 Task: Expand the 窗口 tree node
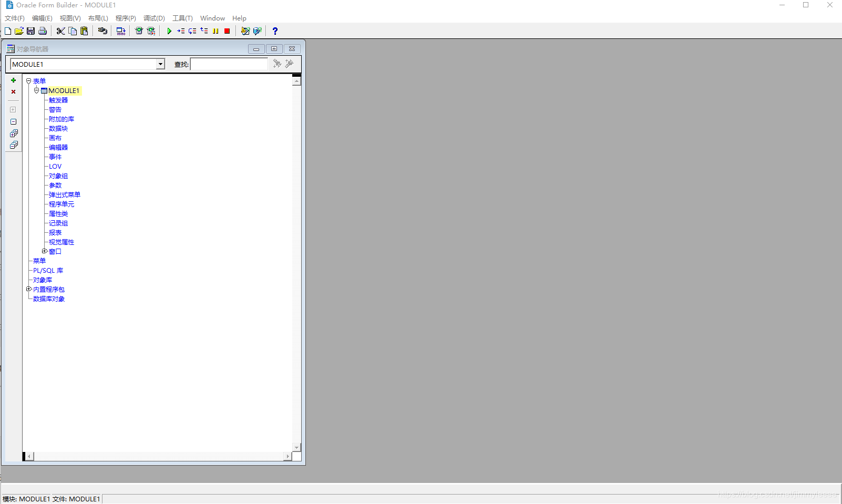[x=45, y=251]
